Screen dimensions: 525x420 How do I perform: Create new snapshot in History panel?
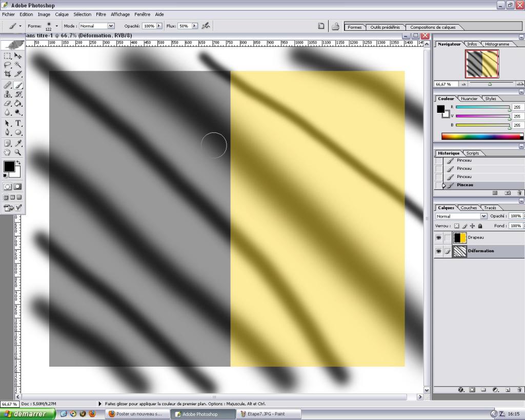tap(508, 193)
